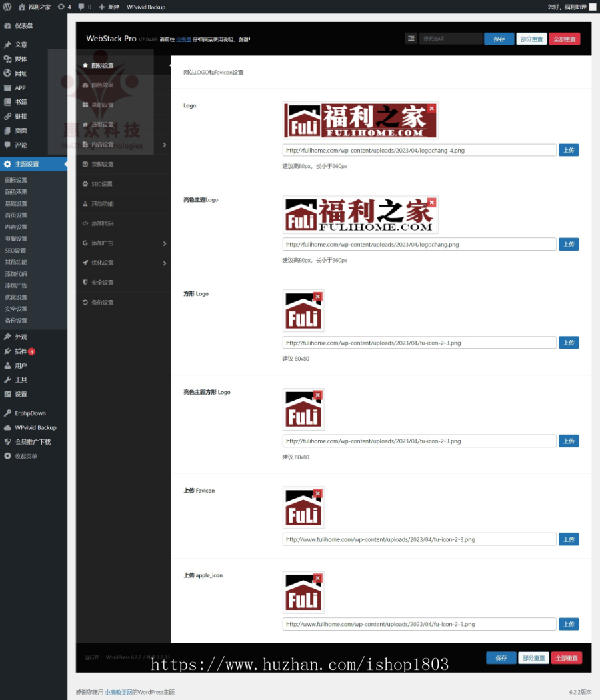Remove the 方形 Logo image with red X
This screenshot has width=600, height=700.
click(x=317, y=297)
